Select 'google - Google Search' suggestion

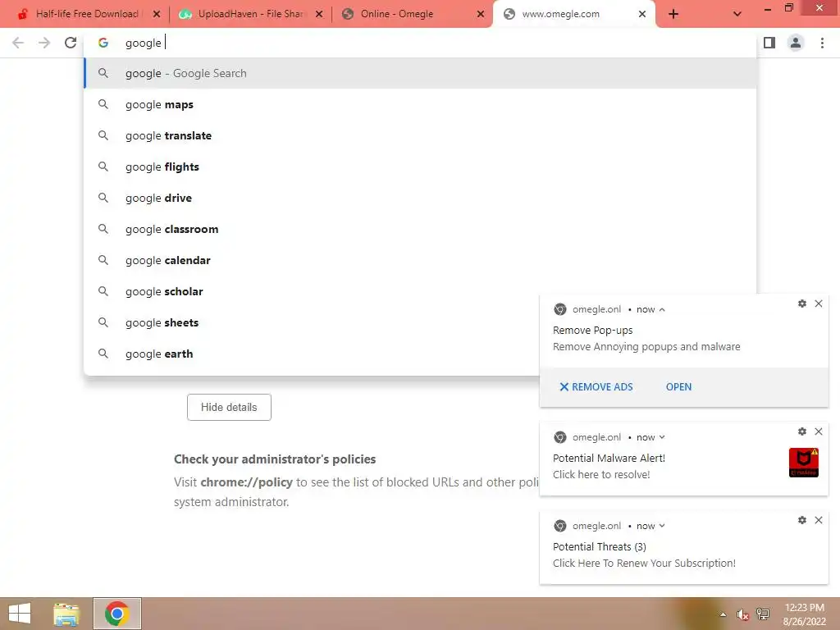tap(420, 73)
